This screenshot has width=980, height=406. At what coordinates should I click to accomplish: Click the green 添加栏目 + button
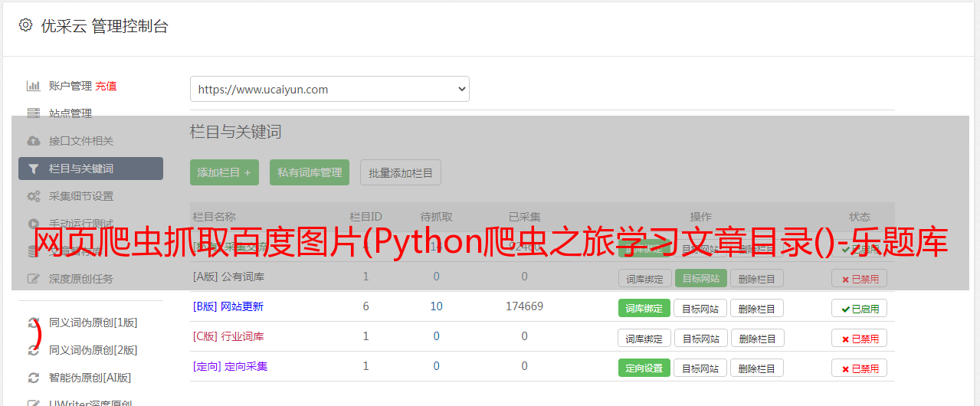point(225,172)
